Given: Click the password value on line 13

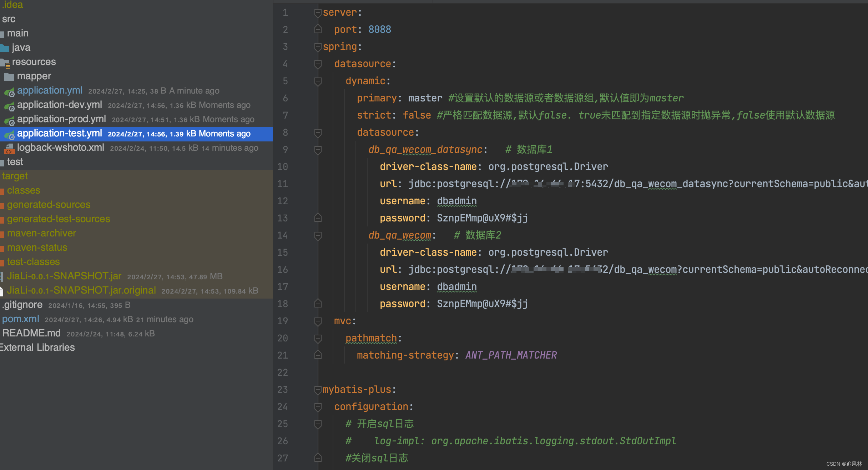Looking at the screenshot, I should click(483, 218).
